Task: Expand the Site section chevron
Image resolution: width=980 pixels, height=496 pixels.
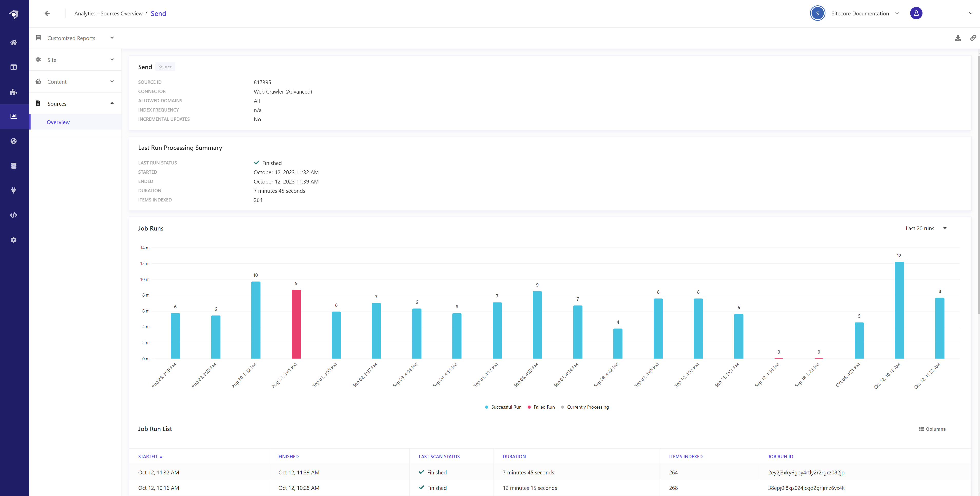Action: [112, 59]
